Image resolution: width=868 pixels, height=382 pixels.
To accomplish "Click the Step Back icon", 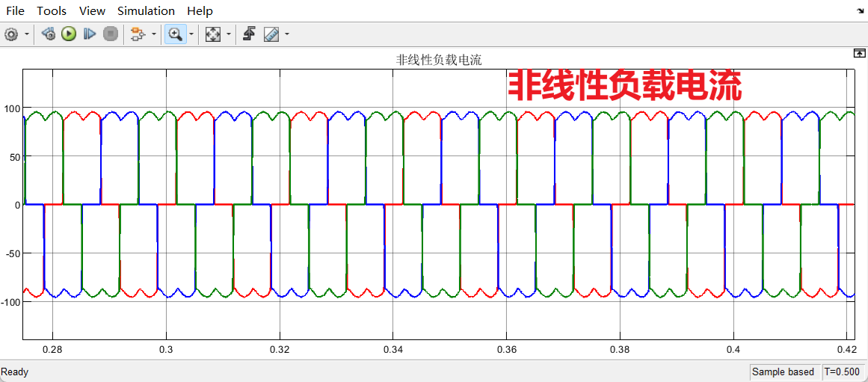I will click(x=49, y=34).
